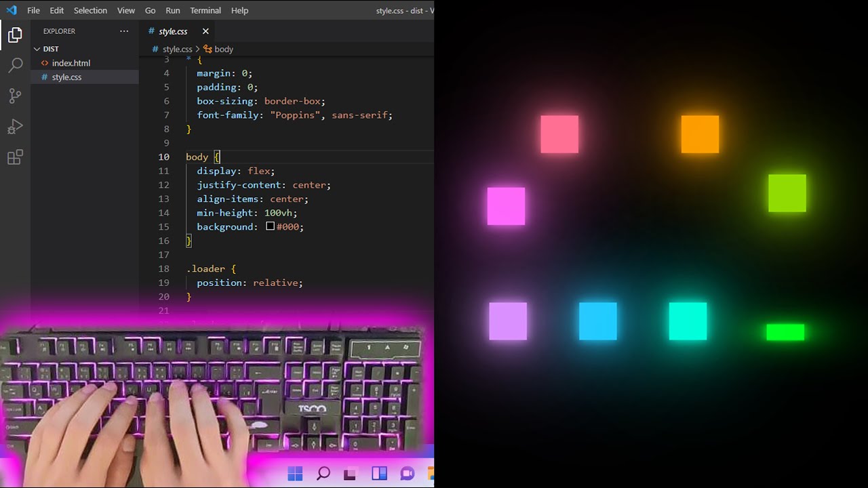Open taskbar Search magnifier icon
The width and height of the screenshot is (868, 488).
(x=323, y=474)
